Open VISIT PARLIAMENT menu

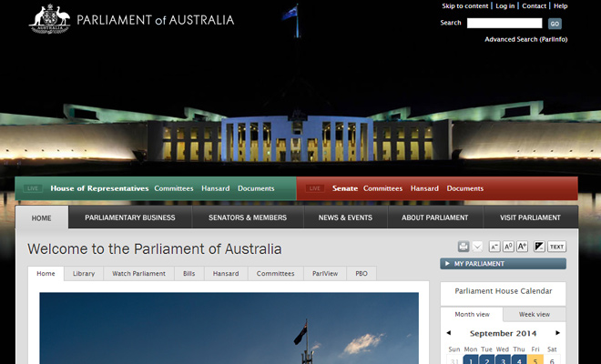[x=530, y=217]
